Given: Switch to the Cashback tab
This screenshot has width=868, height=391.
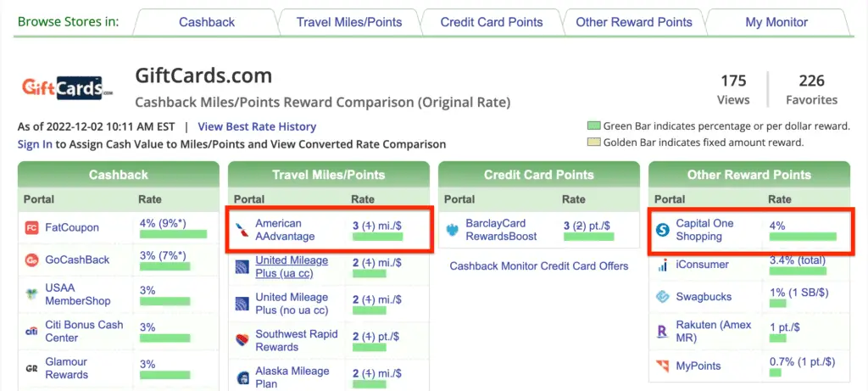Looking at the screenshot, I should click(x=207, y=23).
